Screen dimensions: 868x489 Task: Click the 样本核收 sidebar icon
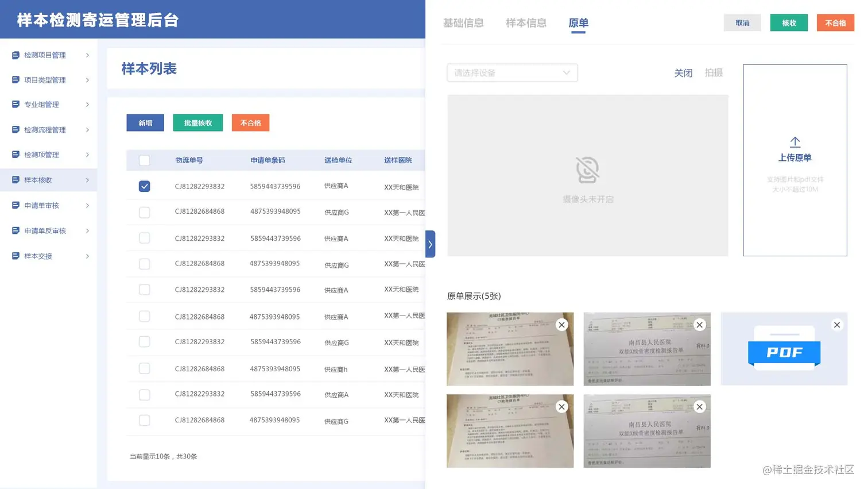(x=15, y=180)
